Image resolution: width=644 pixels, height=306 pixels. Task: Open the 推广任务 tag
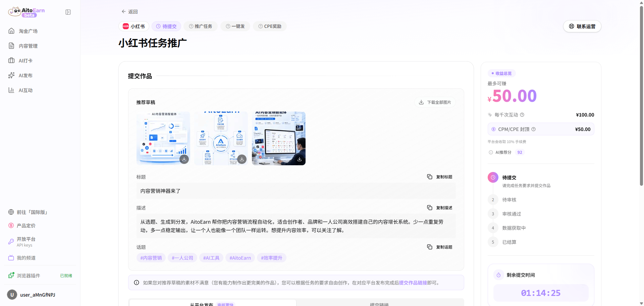(201, 26)
